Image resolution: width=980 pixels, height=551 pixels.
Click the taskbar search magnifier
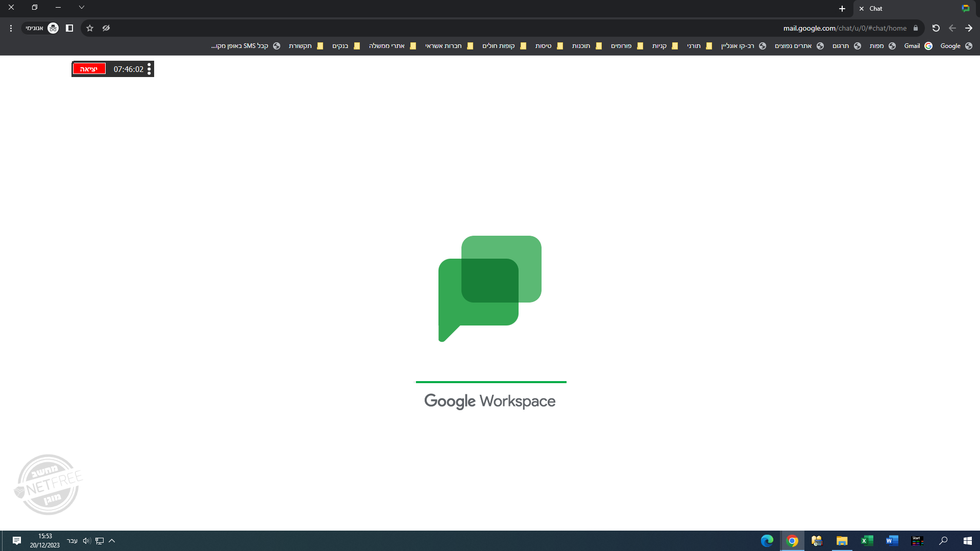point(943,541)
